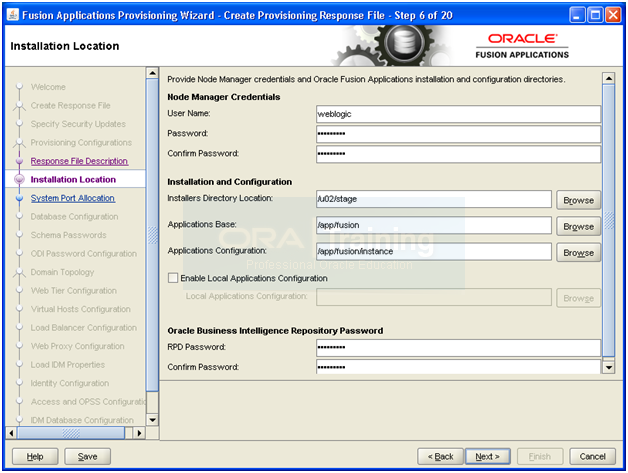Maximize the wizard window
628x473 pixels.
coord(595,15)
